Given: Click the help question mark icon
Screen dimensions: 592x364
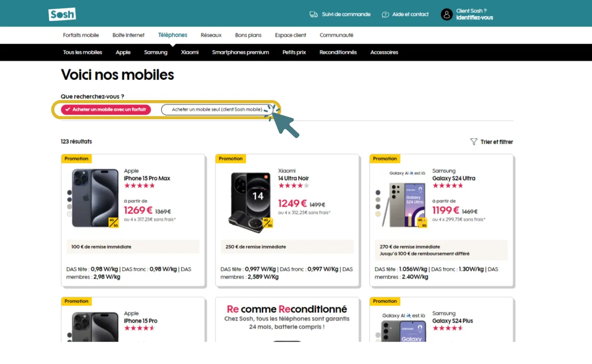Looking at the screenshot, I should (386, 15).
